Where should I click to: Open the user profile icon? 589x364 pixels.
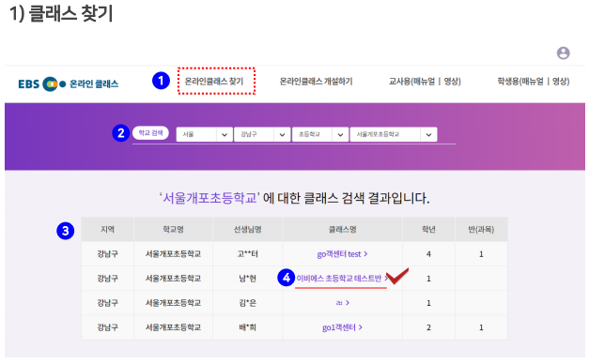pyautogui.click(x=563, y=53)
